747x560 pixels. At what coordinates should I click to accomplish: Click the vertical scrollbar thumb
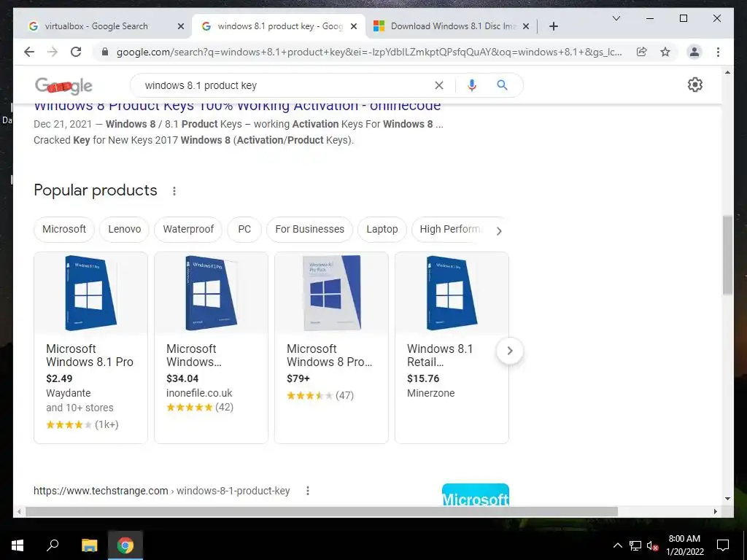point(727,254)
